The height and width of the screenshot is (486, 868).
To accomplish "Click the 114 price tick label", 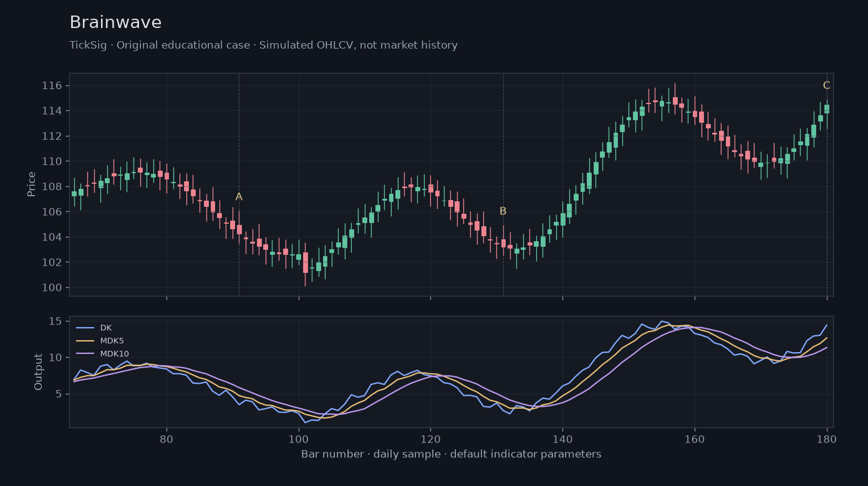I will (x=52, y=111).
